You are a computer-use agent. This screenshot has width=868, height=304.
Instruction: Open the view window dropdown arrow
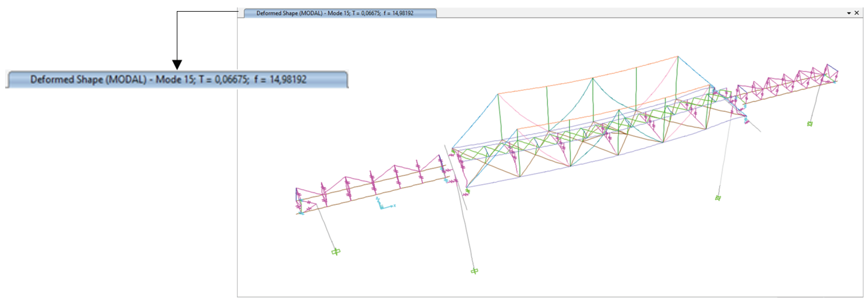pos(849,13)
